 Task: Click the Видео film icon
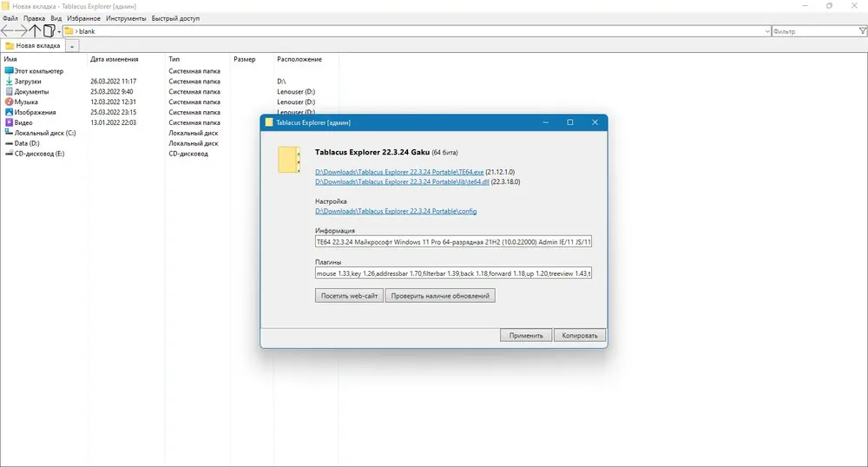(9, 122)
